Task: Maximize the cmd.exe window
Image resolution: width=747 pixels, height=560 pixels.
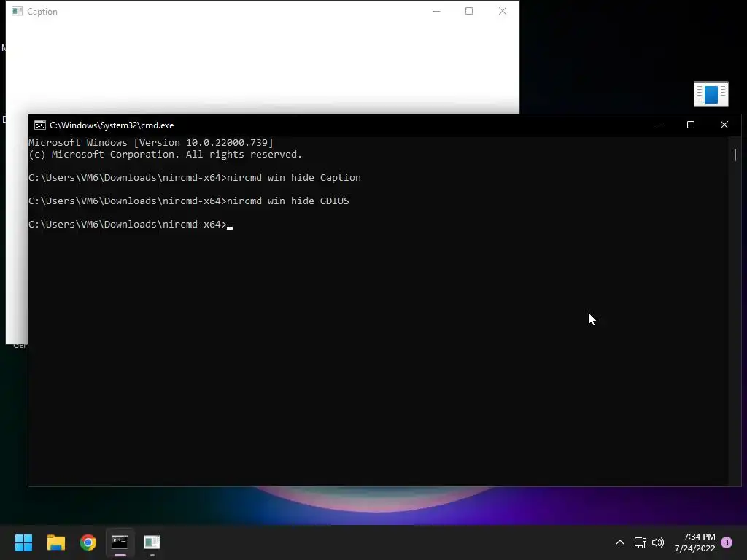Action: pyautogui.click(x=691, y=125)
